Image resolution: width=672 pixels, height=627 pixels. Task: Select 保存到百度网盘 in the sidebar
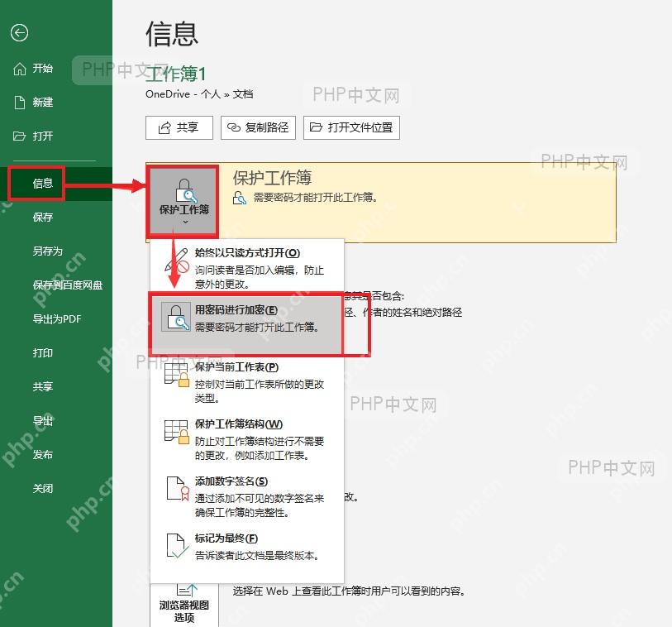pos(56,285)
